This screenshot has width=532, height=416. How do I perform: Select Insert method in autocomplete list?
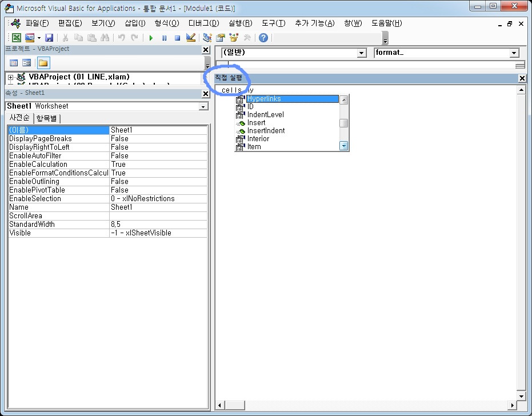point(287,123)
